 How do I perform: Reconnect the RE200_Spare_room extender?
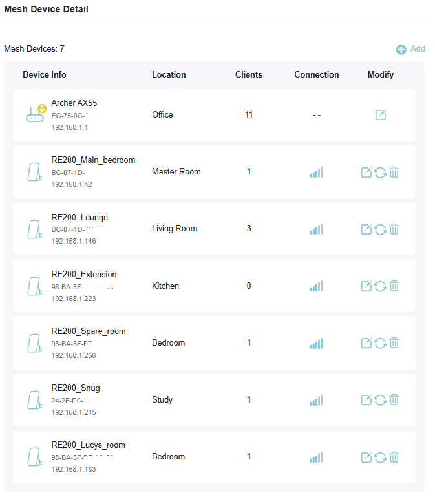coord(380,343)
